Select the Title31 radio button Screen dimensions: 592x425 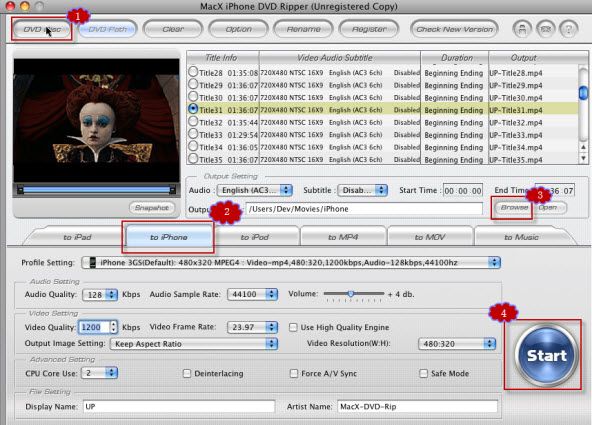click(193, 109)
